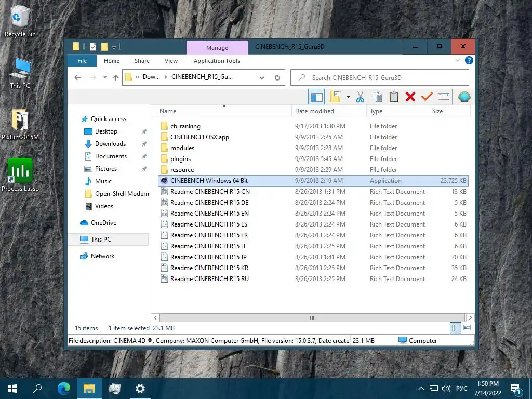Switch to the View ribbon tab
This screenshot has height=399, width=532.
pos(171,61)
